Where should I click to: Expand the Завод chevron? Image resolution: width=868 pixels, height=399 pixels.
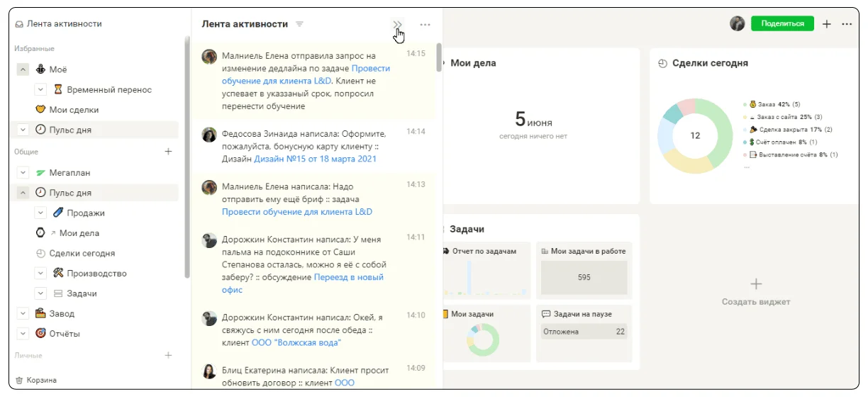[23, 313]
